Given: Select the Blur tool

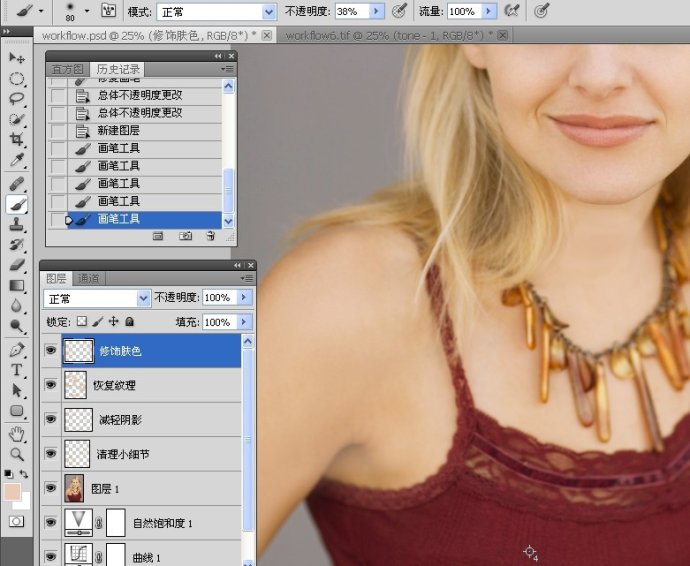Looking at the screenshot, I should pos(17,305).
